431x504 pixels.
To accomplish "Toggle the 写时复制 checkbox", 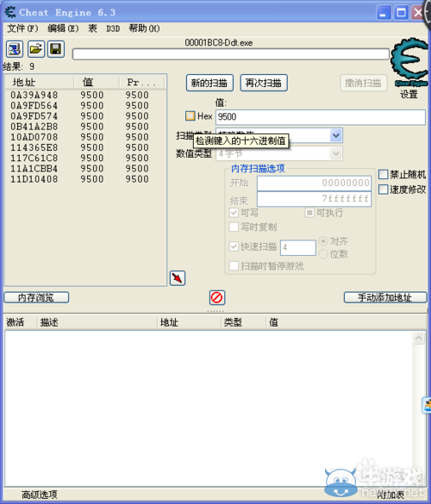I will (x=234, y=227).
